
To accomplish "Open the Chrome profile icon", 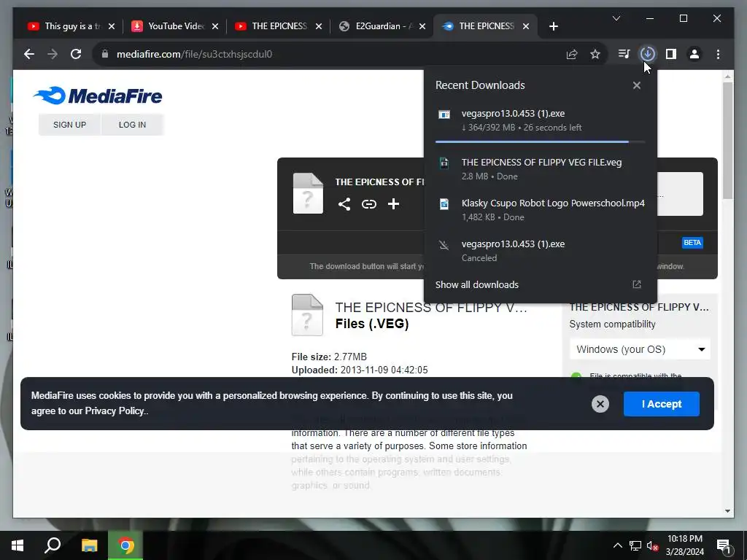I will [694, 54].
